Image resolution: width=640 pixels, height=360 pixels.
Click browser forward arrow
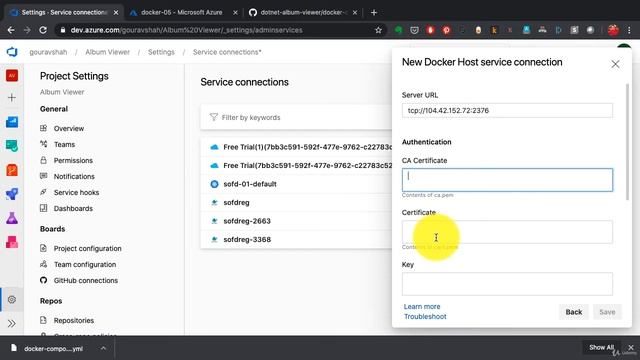coord(27,30)
